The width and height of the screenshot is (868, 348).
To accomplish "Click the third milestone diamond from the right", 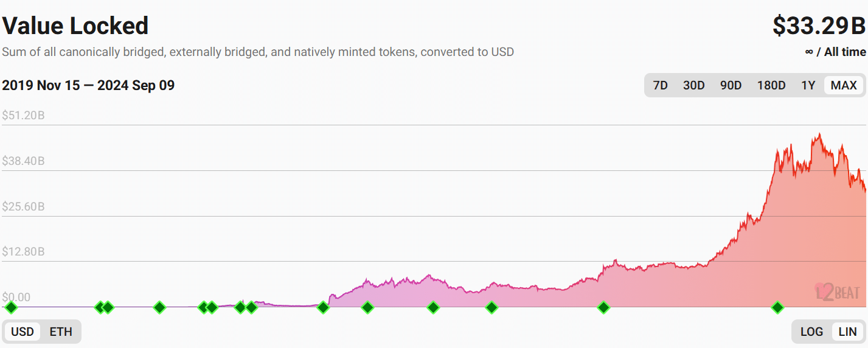I will pyautogui.click(x=491, y=307).
